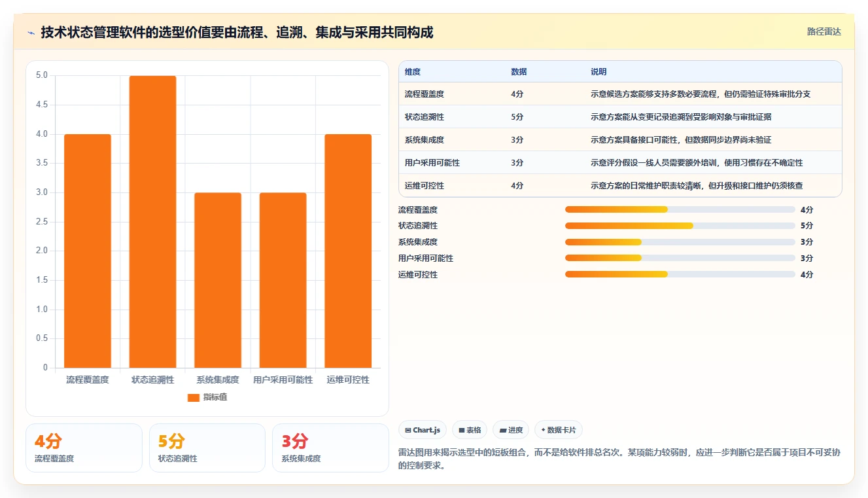Click the 路径雷达 label in the header
The image size is (868, 498).
tap(824, 31)
